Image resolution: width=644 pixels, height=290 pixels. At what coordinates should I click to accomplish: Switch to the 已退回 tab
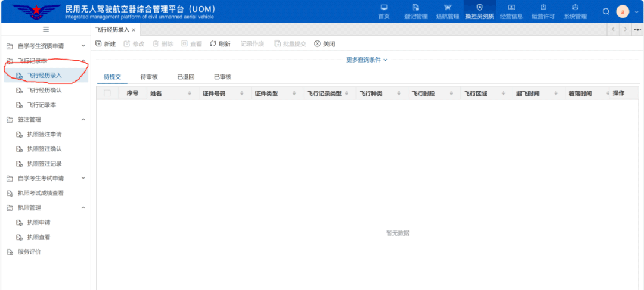pos(185,77)
